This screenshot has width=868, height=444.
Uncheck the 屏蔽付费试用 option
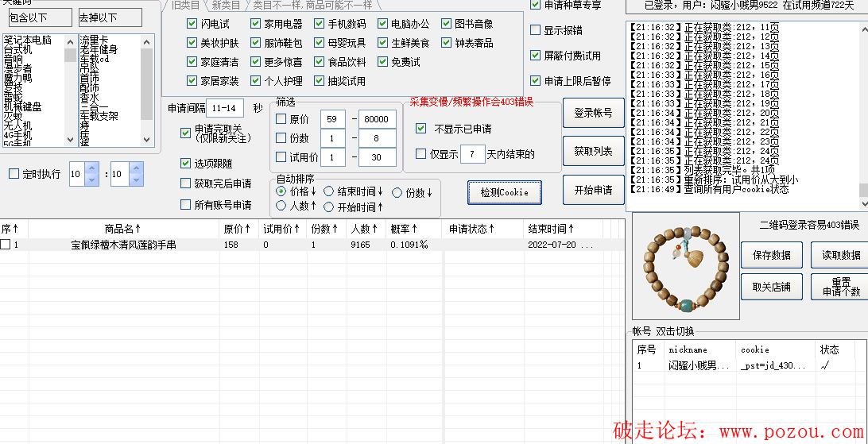tap(535, 56)
